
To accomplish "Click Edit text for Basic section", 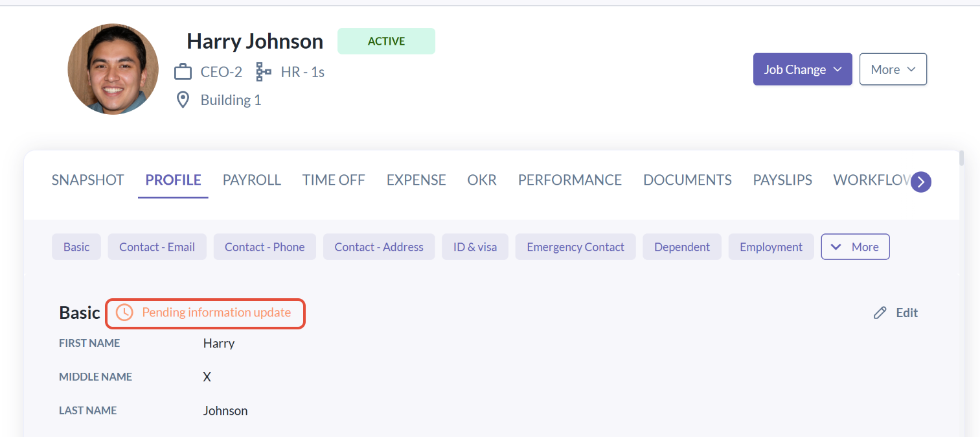I will (907, 313).
